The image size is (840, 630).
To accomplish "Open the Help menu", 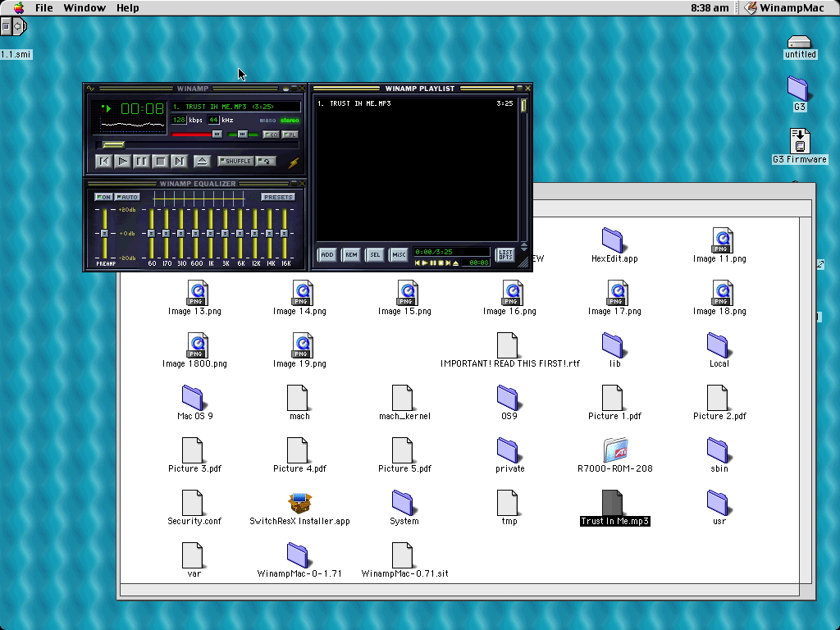I will click(127, 7).
